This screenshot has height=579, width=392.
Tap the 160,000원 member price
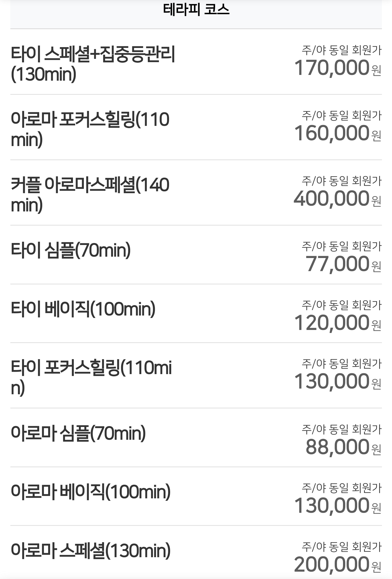[338, 133]
